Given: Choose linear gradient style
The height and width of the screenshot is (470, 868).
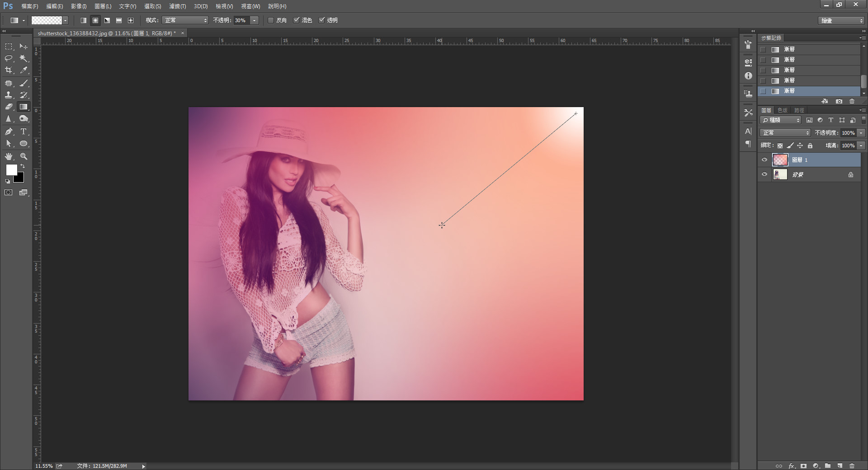Looking at the screenshot, I should point(84,20).
